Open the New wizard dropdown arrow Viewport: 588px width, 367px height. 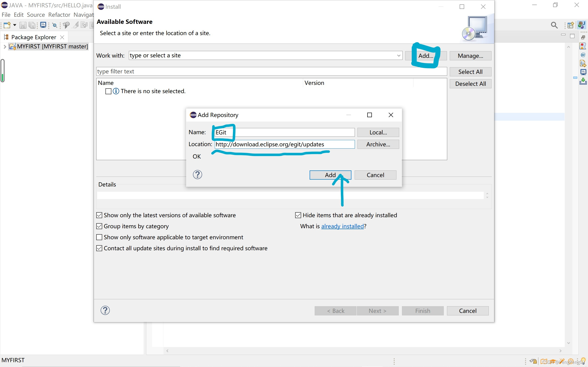tap(14, 25)
